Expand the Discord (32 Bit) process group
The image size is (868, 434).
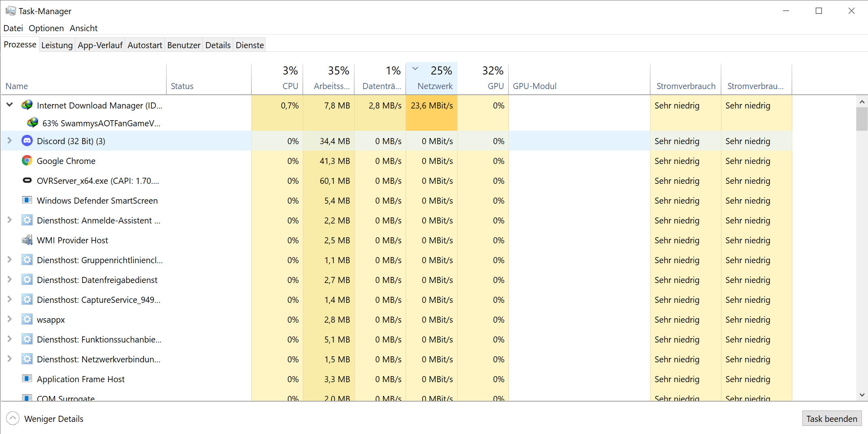tap(10, 140)
